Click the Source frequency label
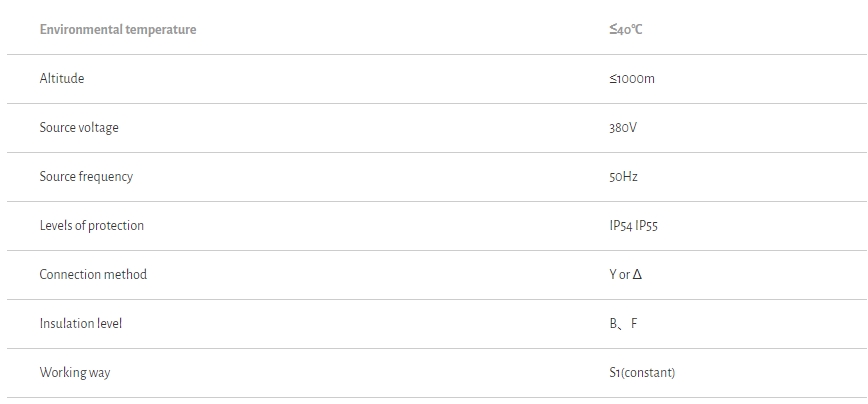Viewport: 868px width, 404px height. 86,177
